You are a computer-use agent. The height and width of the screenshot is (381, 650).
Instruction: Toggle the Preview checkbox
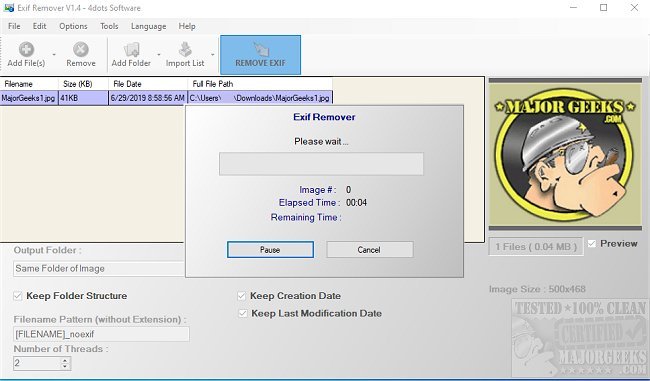click(592, 244)
